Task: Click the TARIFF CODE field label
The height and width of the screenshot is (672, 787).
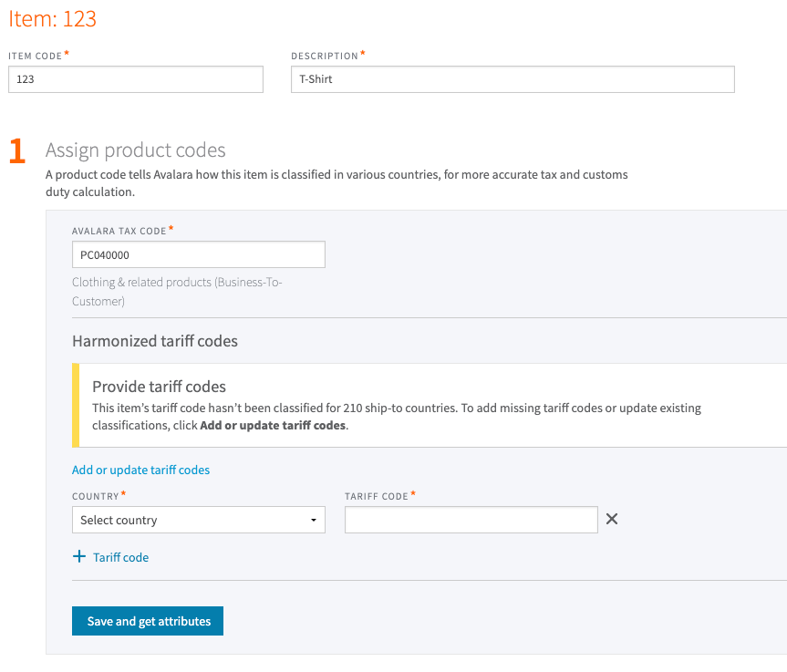Action: tap(376, 497)
